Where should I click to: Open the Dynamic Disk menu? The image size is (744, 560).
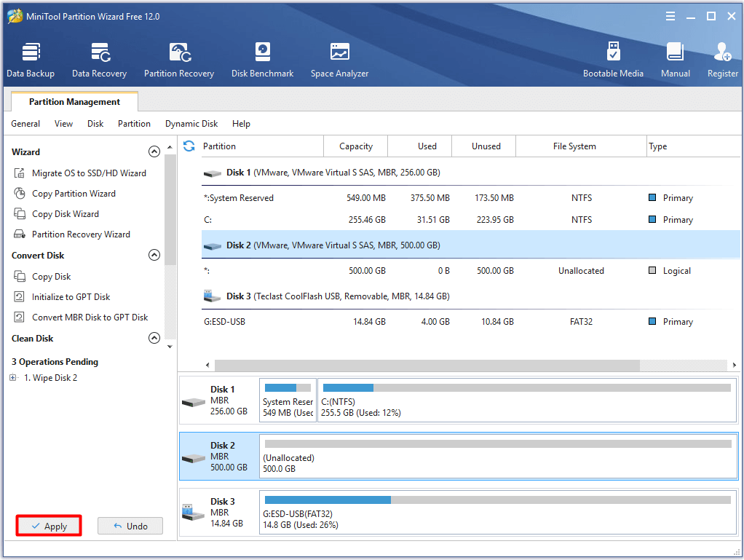(x=191, y=124)
